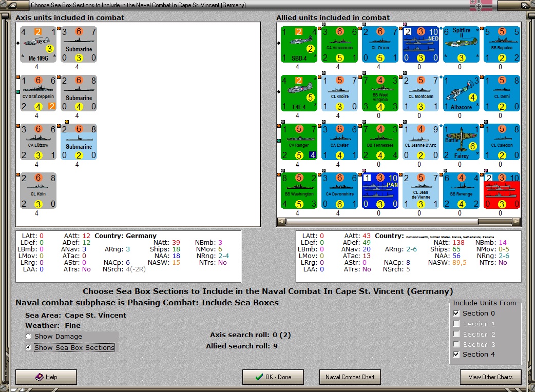Select the F4F-4 fighter unit
The height and width of the screenshot is (392, 535).
[298, 93]
